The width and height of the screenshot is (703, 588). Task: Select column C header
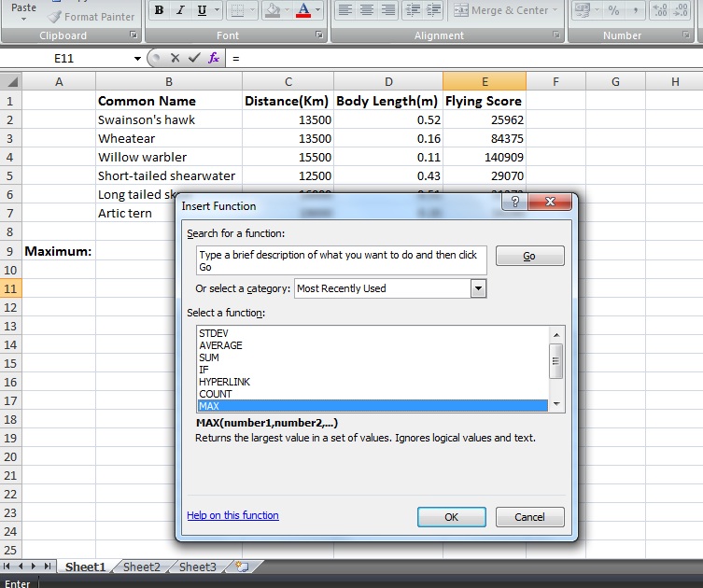288,81
